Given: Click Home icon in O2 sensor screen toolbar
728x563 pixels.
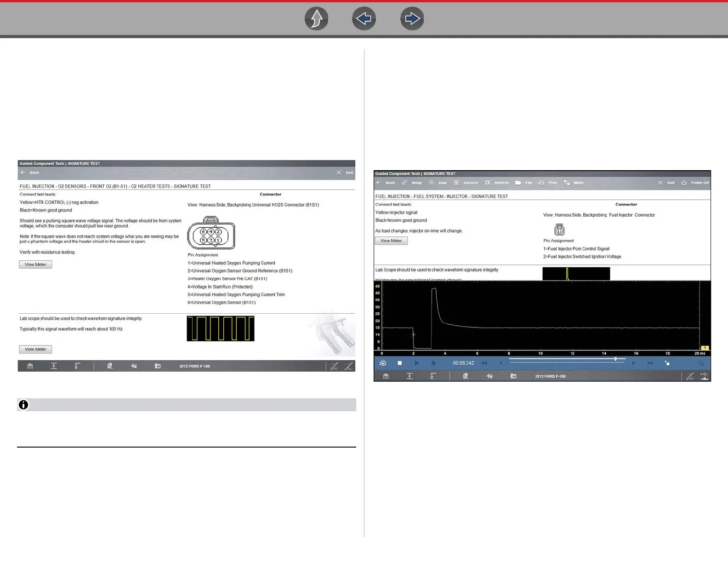Looking at the screenshot, I should click(30, 366).
